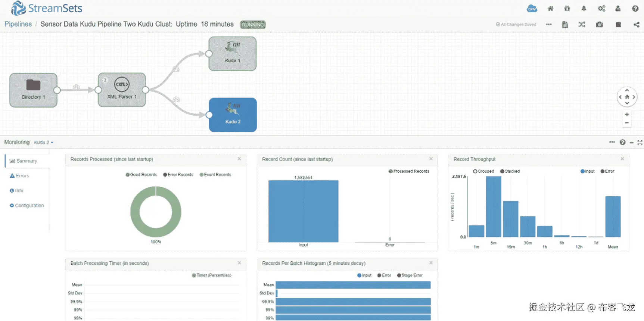Zoom in on the pipeline canvas
Screen dimensions: 644x321
pyautogui.click(x=627, y=114)
